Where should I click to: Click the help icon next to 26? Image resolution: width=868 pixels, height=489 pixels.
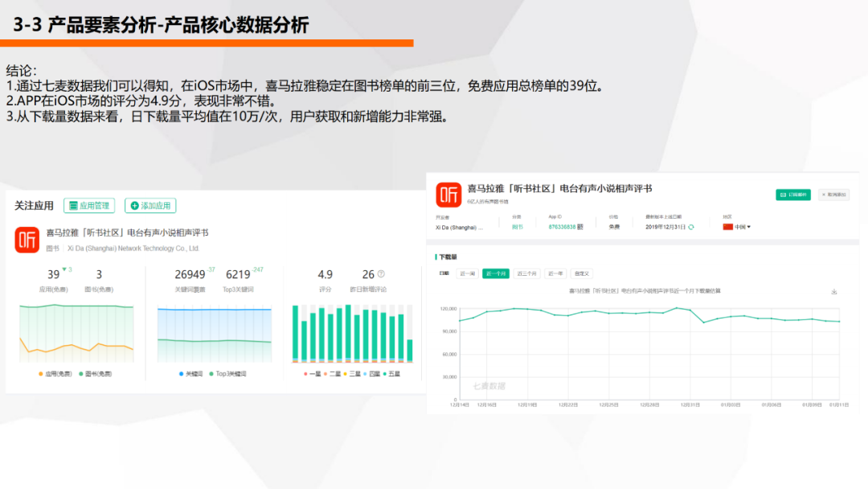[381, 273]
